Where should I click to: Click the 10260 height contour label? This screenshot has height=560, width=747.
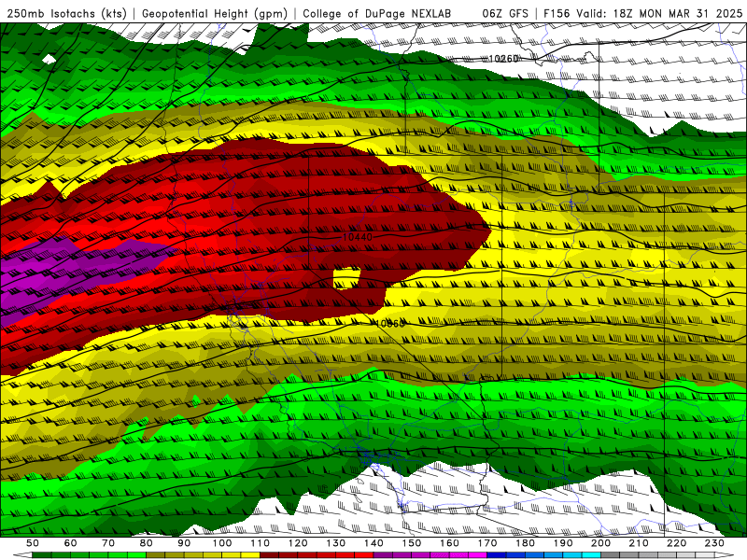tap(503, 59)
